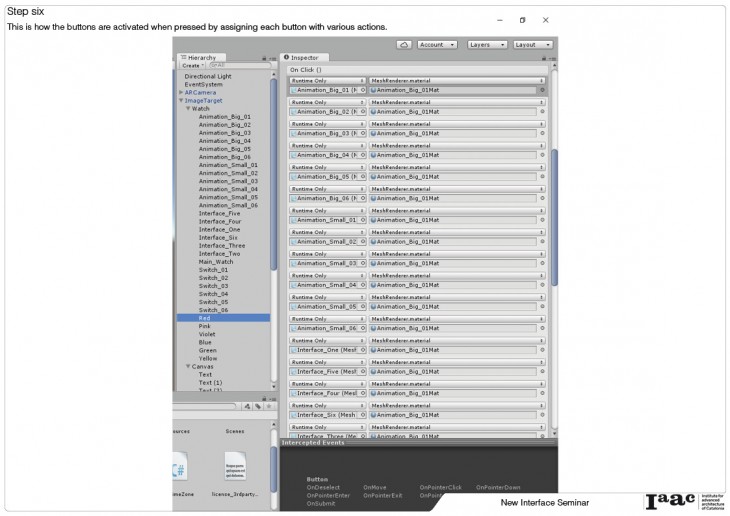
Task: Open the Layout dropdown
Action: click(x=532, y=45)
